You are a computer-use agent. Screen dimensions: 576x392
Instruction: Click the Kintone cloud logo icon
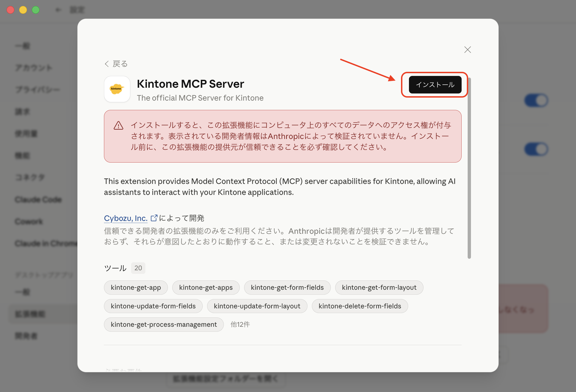[x=117, y=89]
